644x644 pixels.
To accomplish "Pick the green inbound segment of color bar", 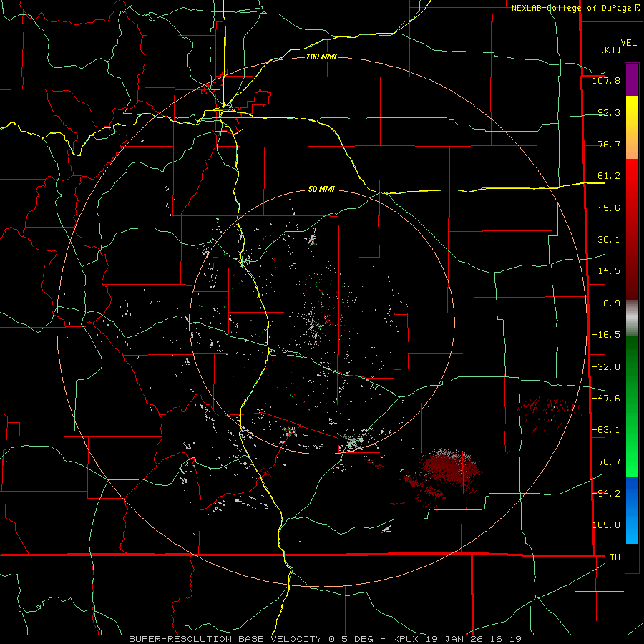I will point(632,406).
